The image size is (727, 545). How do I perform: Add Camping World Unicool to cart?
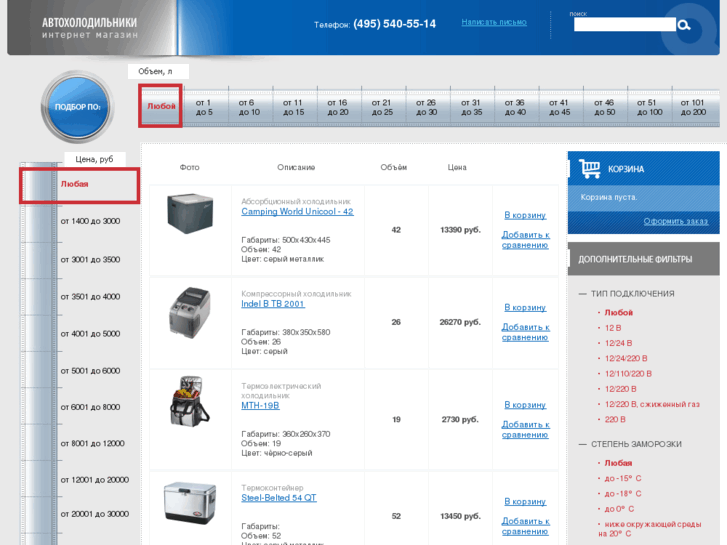click(x=525, y=215)
